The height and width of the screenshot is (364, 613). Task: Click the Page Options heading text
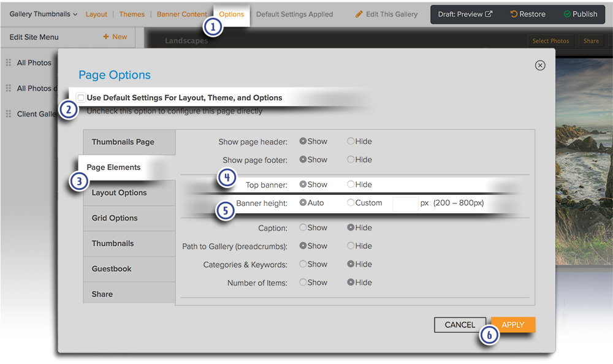(115, 75)
